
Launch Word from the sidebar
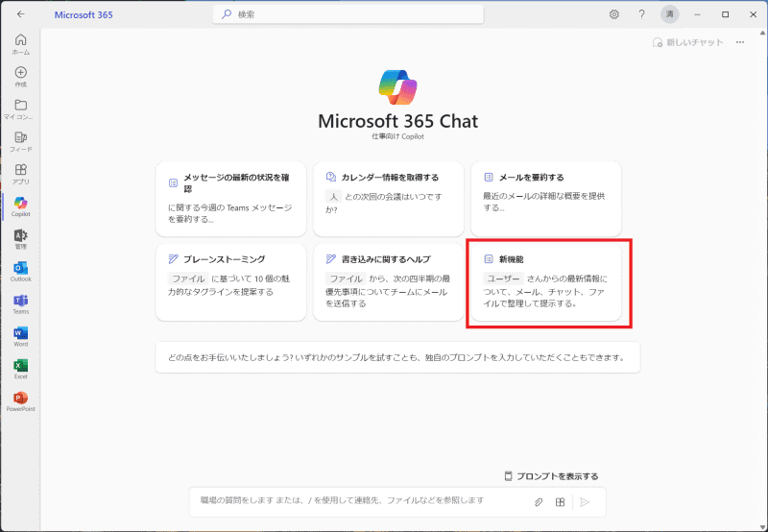[x=20, y=336]
